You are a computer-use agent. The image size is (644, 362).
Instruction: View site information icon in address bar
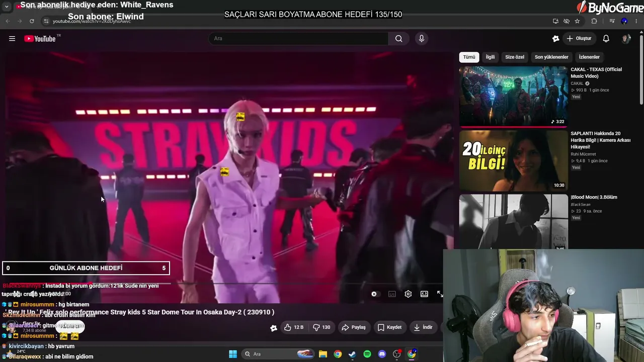(46, 21)
